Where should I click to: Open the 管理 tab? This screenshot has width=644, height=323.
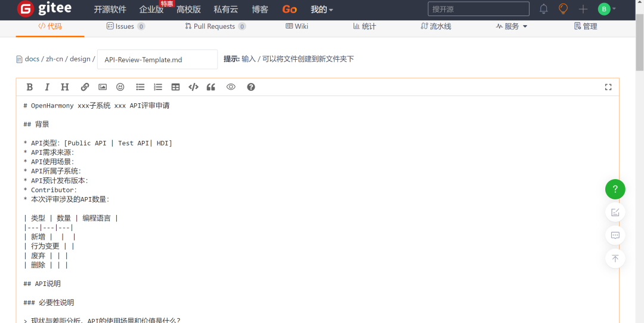click(586, 26)
